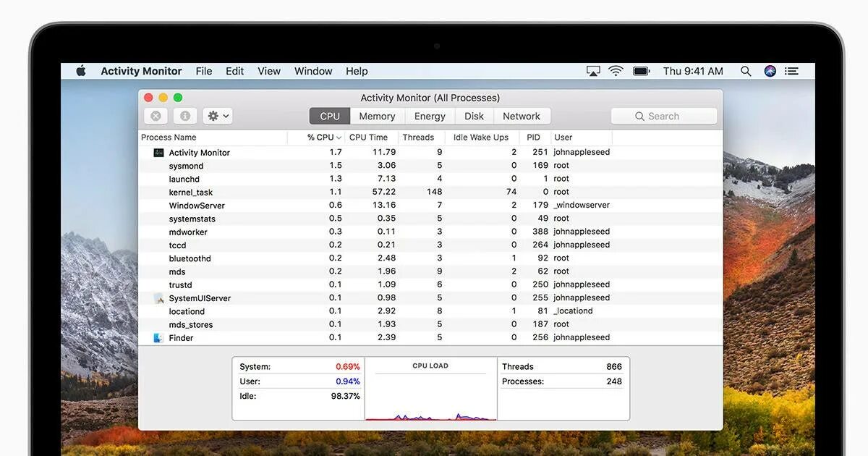Click the _windowserver user cell
This screenshot has height=456, width=868.
[582, 206]
